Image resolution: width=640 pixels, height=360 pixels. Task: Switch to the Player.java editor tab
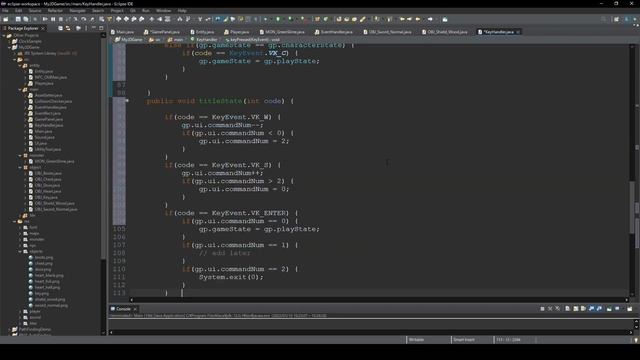(237, 32)
